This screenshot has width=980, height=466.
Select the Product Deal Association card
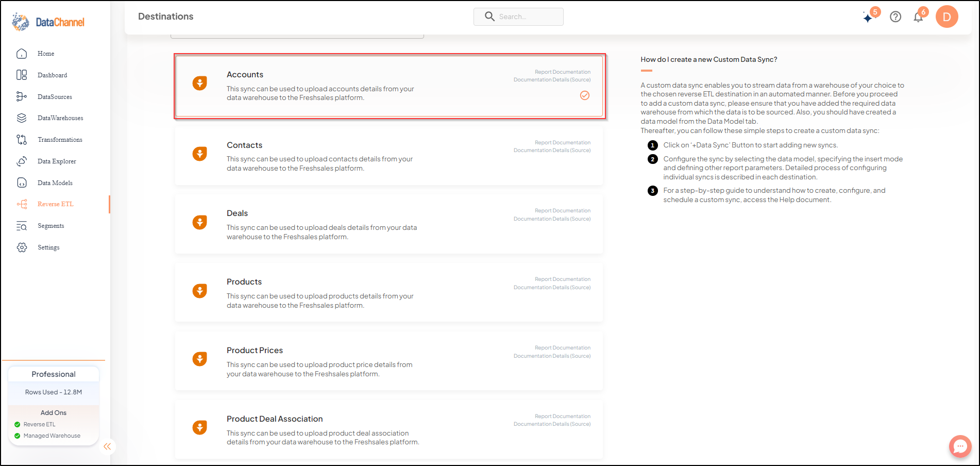(x=389, y=430)
